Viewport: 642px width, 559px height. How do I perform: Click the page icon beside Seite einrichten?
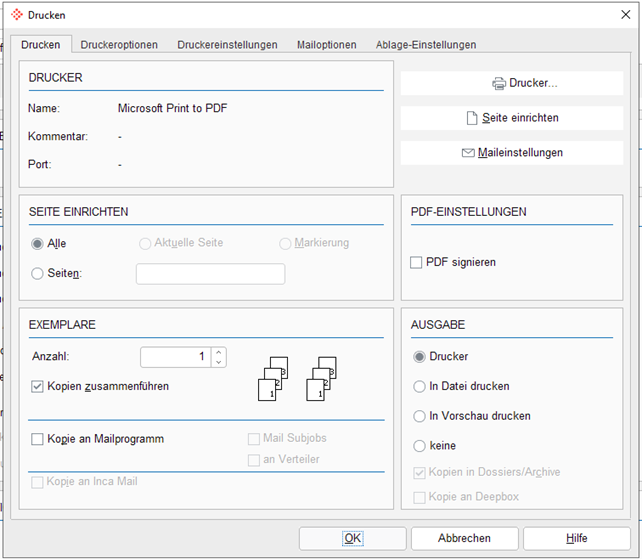[472, 118]
